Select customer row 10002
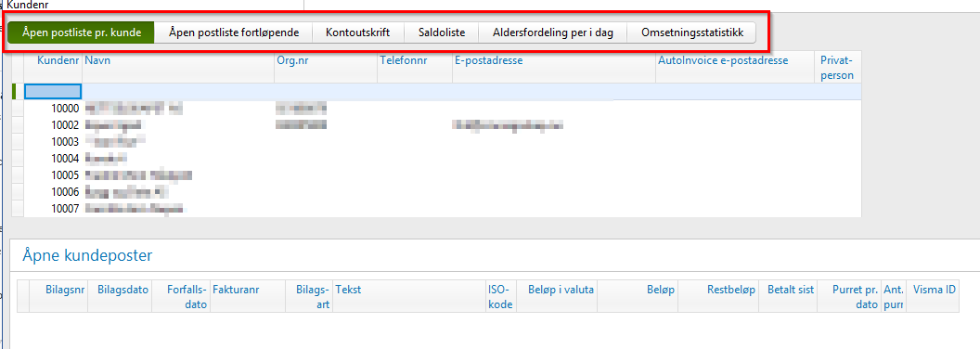 coord(436,125)
